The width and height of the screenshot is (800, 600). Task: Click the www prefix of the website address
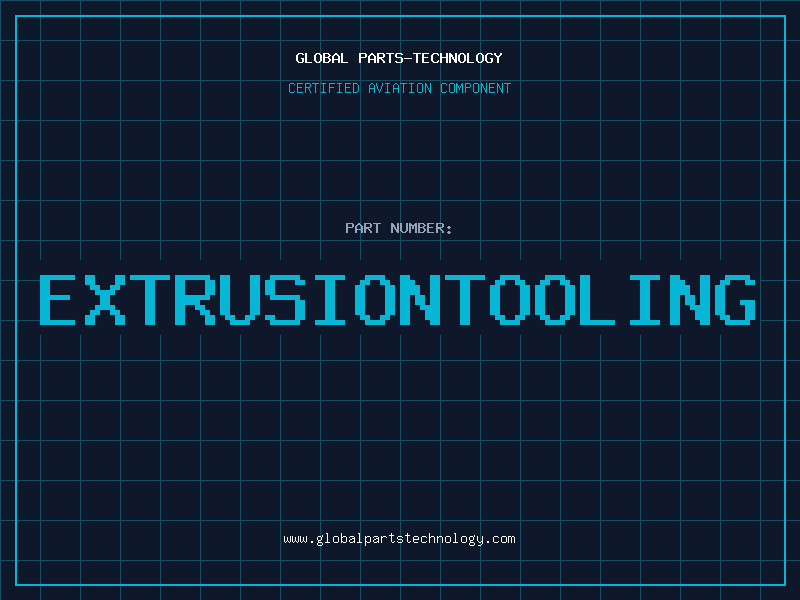point(295,539)
